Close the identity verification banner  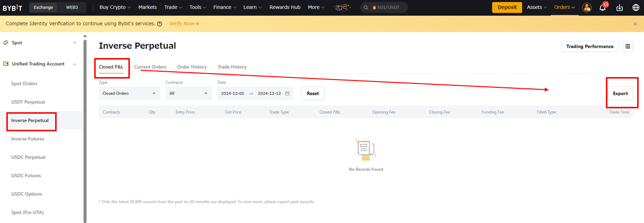635,23
